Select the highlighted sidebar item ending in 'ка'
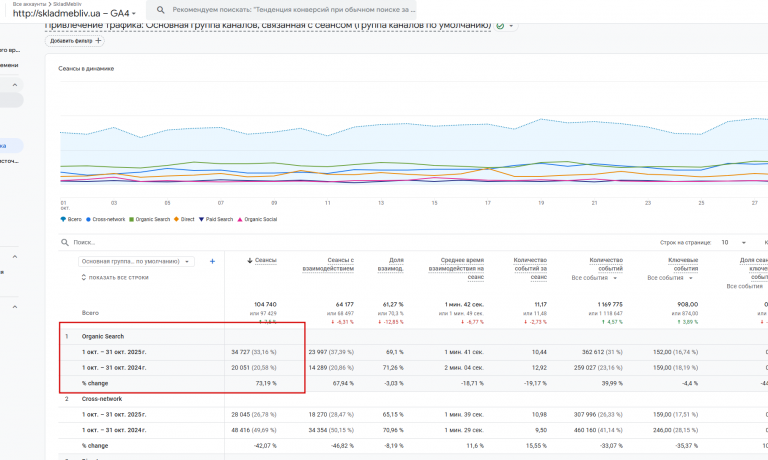 point(10,145)
